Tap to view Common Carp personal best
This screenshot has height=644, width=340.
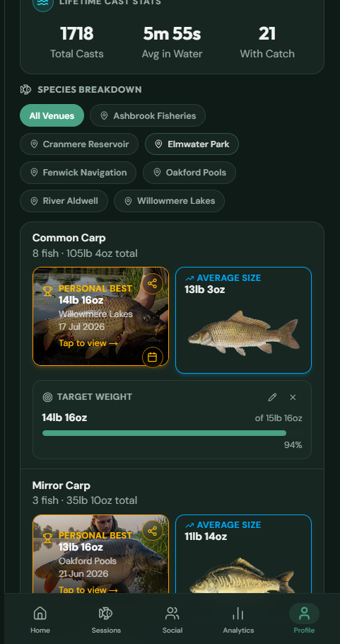tap(88, 343)
